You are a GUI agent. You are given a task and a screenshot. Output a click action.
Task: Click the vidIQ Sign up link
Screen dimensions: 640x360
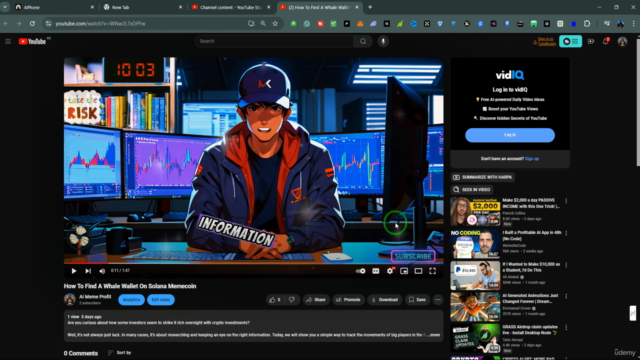tap(532, 159)
